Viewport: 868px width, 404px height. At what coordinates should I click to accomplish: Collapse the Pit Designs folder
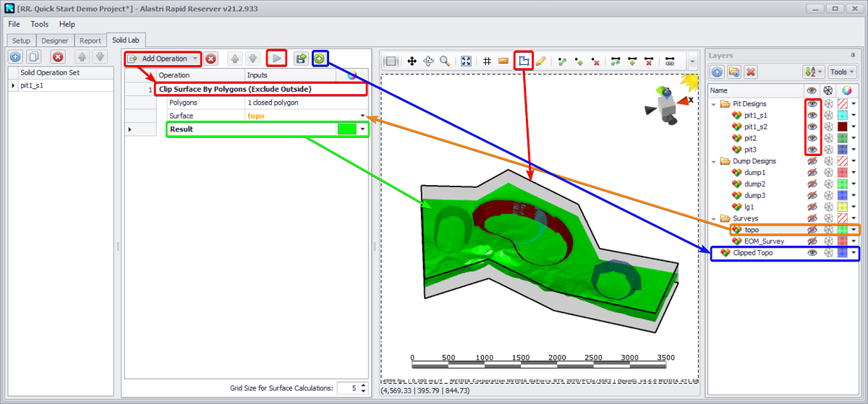click(715, 104)
